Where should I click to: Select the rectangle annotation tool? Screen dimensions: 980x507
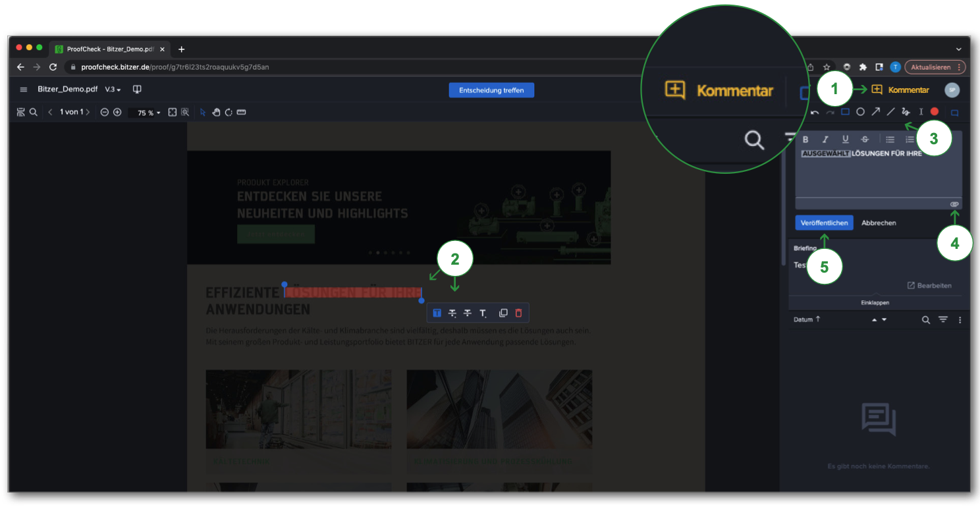point(846,112)
